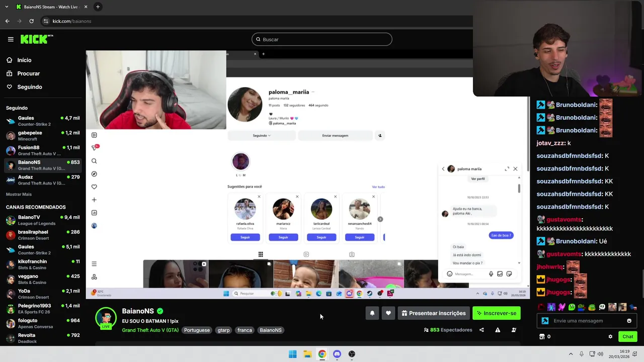Toggle the heart follow button

click(x=388, y=313)
